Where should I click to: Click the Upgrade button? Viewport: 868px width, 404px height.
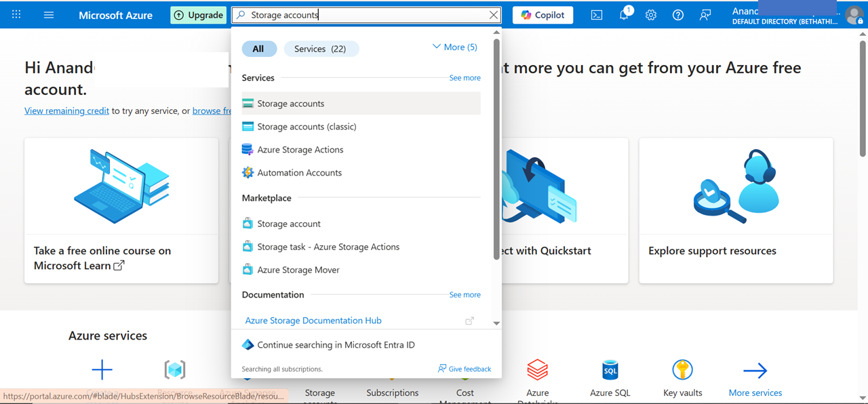[x=199, y=15]
